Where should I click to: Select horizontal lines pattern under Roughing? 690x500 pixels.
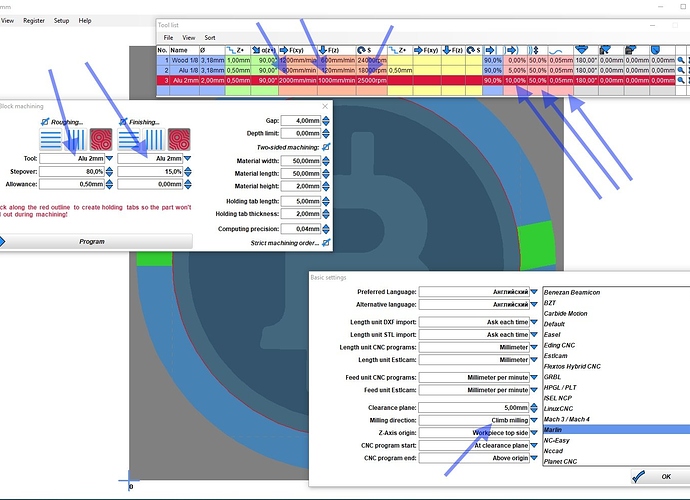(51, 140)
